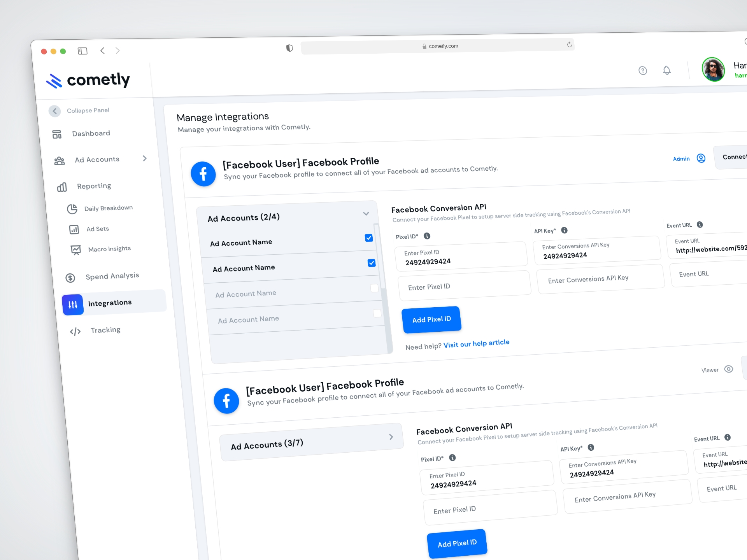Click the API Key info icon
Viewport: 747px width, 560px height.
pyautogui.click(x=565, y=230)
